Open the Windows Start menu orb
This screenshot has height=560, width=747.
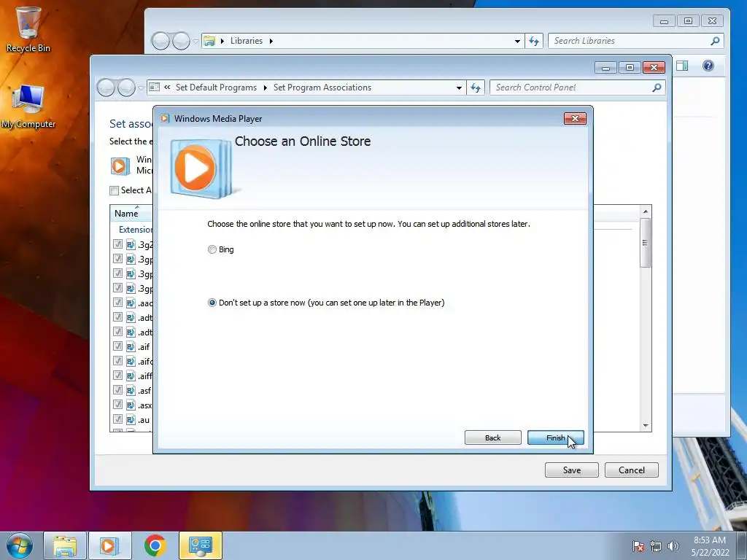click(20, 545)
